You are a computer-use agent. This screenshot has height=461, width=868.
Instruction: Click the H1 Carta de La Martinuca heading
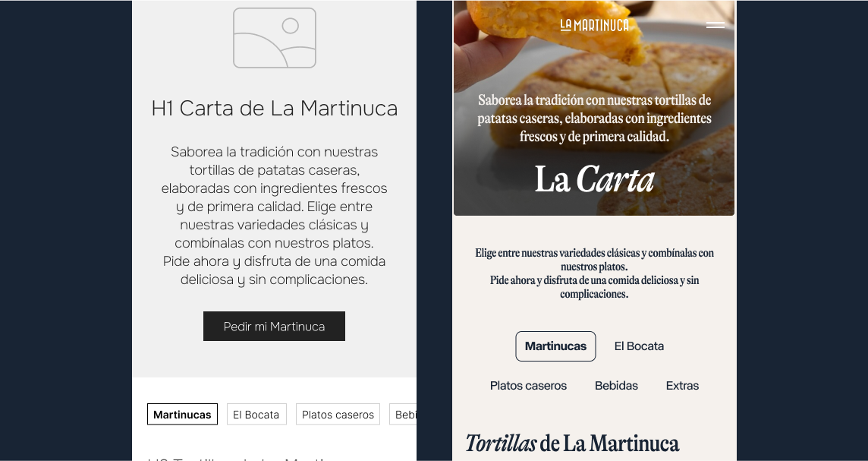274,108
